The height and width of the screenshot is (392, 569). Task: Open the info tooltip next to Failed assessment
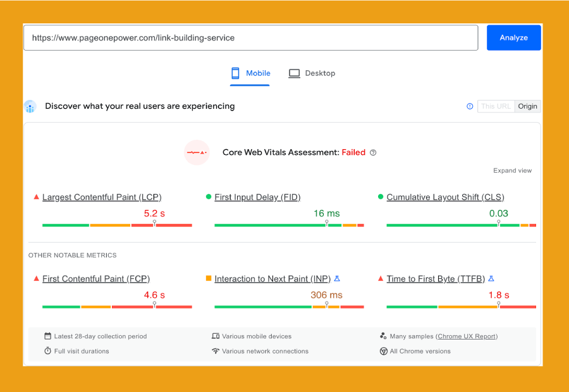click(373, 152)
